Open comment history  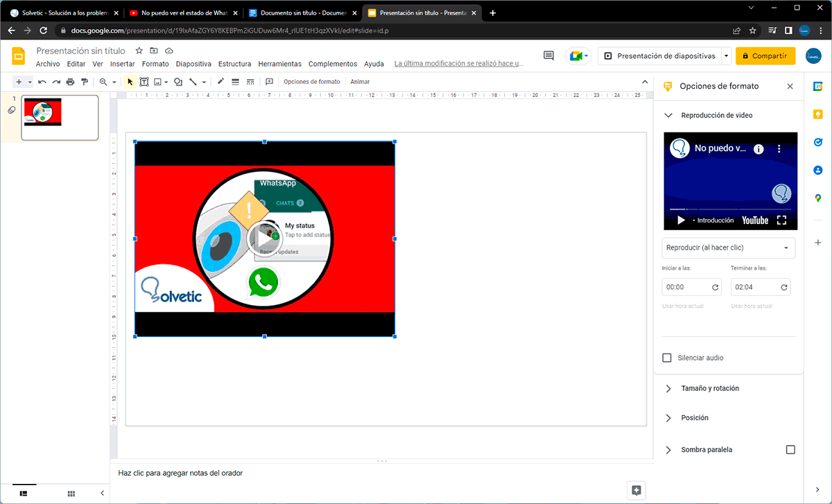click(549, 56)
